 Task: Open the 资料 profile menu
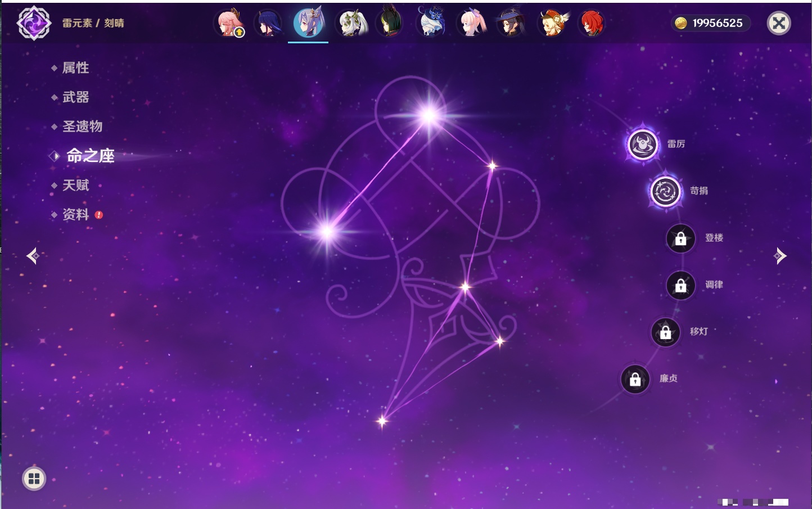[75, 214]
